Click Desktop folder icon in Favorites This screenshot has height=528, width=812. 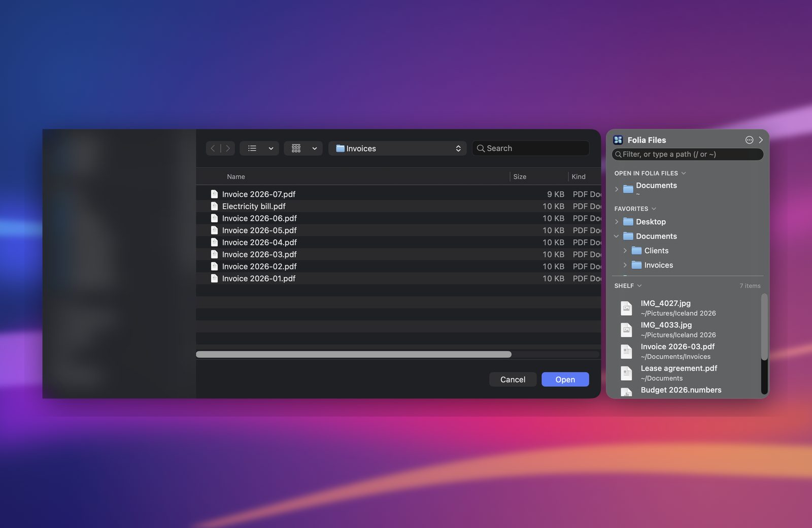[x=628, y=222]
